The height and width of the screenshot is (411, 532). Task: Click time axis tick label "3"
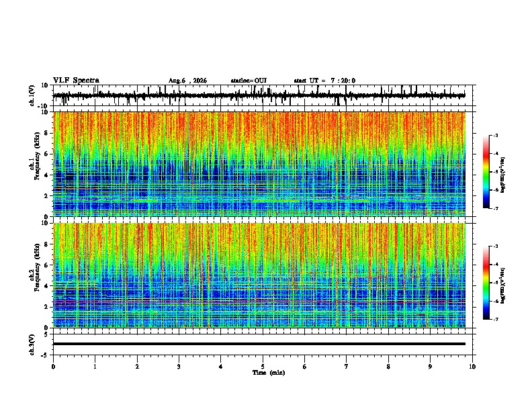pos(179,366)
